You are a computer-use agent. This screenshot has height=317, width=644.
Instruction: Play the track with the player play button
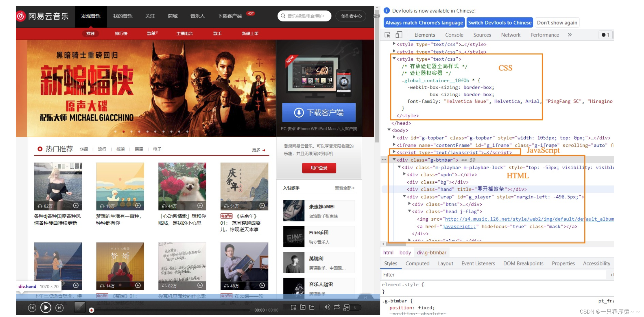tap(46, 308)
